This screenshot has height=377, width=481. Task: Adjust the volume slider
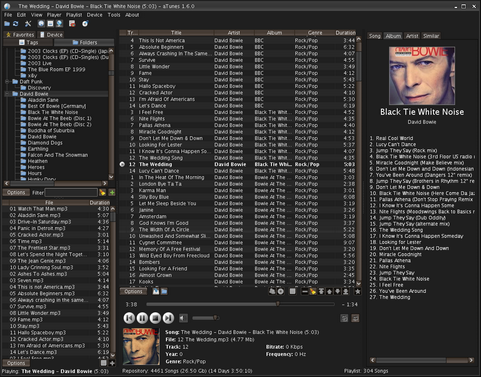coord(205,318)
